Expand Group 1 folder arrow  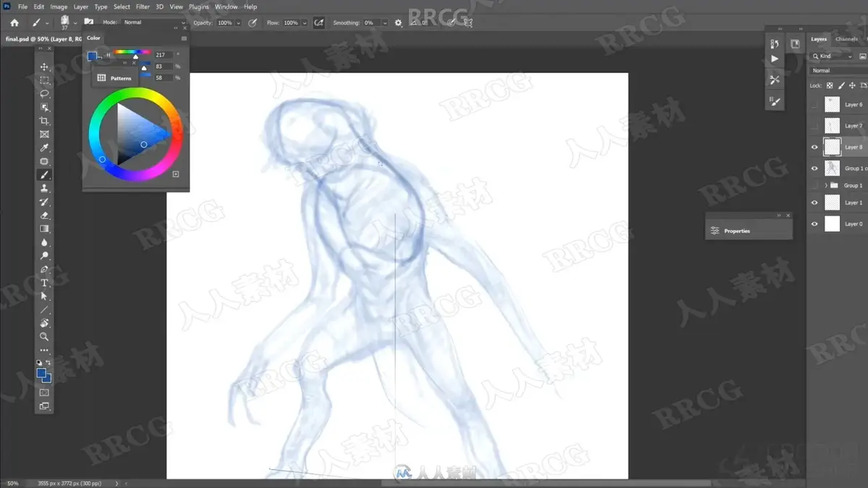[x=826, y=186]
